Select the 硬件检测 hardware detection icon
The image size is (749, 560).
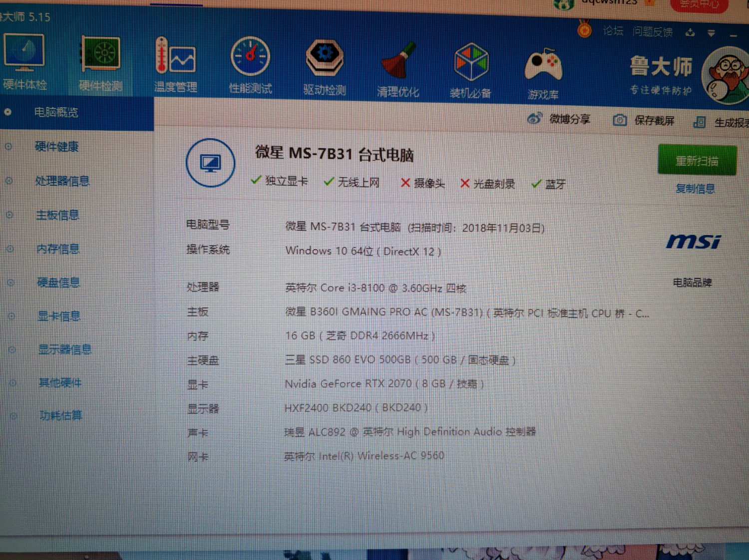coord(100,63)
